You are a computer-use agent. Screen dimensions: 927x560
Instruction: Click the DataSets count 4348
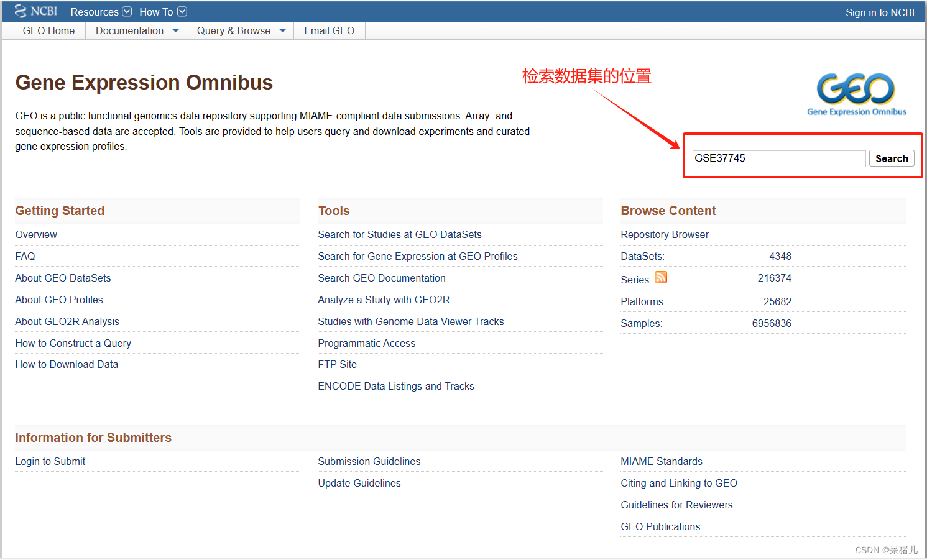pyautogui.click(x=780, y=256)
